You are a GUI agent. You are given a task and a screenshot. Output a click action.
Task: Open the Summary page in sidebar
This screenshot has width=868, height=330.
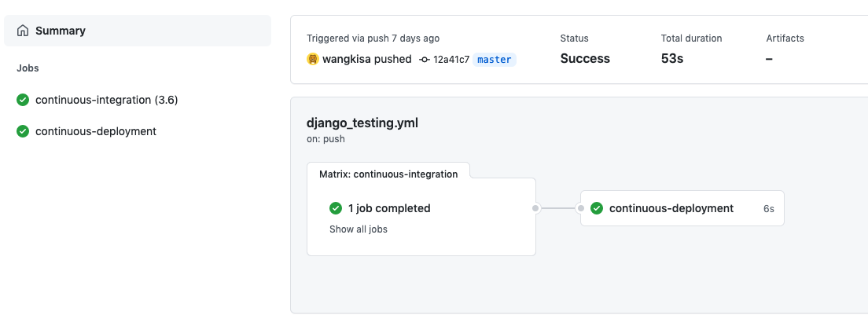coord(61,31)
